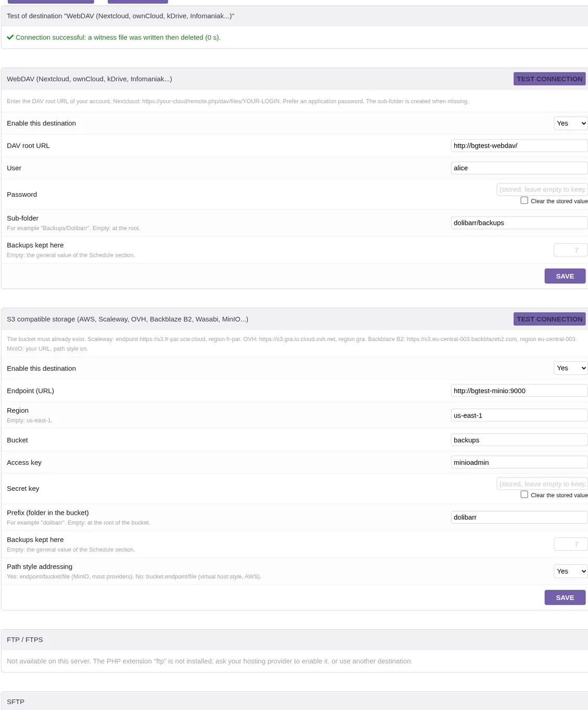Tick the WebDAV password Clear the stored value checkbox
This screenshot has width=588, height=710.
(x=525, y=200)
